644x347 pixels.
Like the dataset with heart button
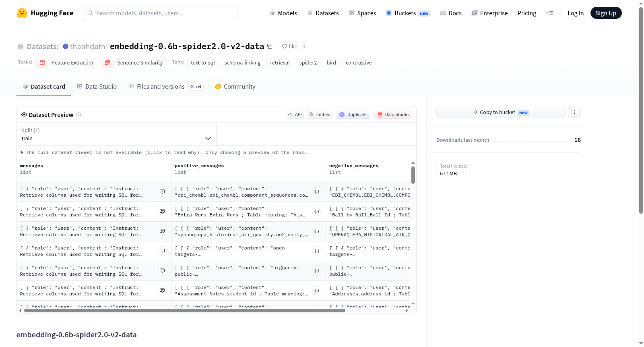[x=289, y=47]
